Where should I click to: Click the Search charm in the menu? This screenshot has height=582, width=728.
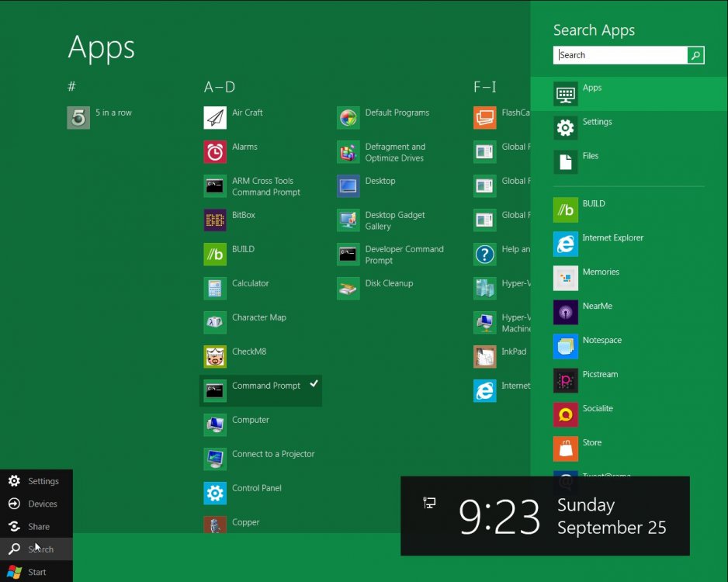coord(36,549)
